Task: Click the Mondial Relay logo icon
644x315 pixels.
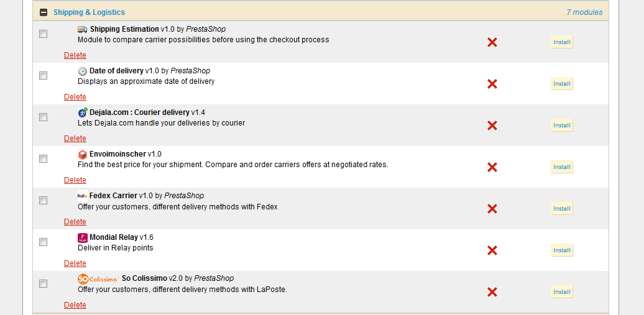Action: point(82,237)
